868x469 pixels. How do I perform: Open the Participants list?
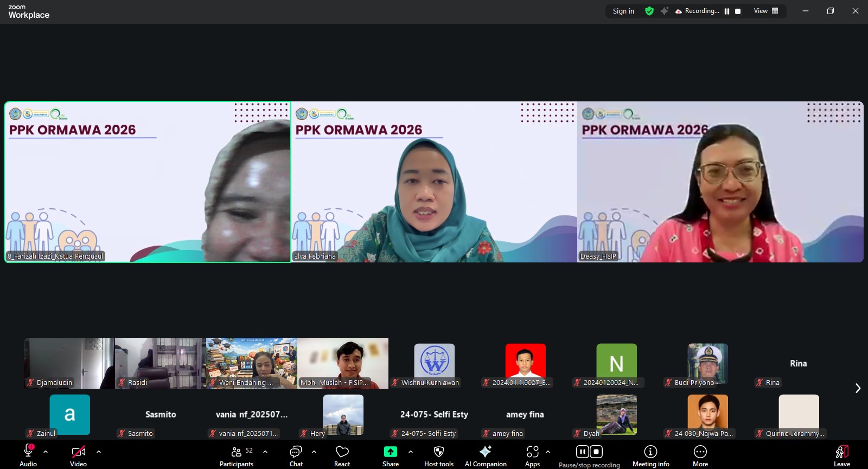237,455
